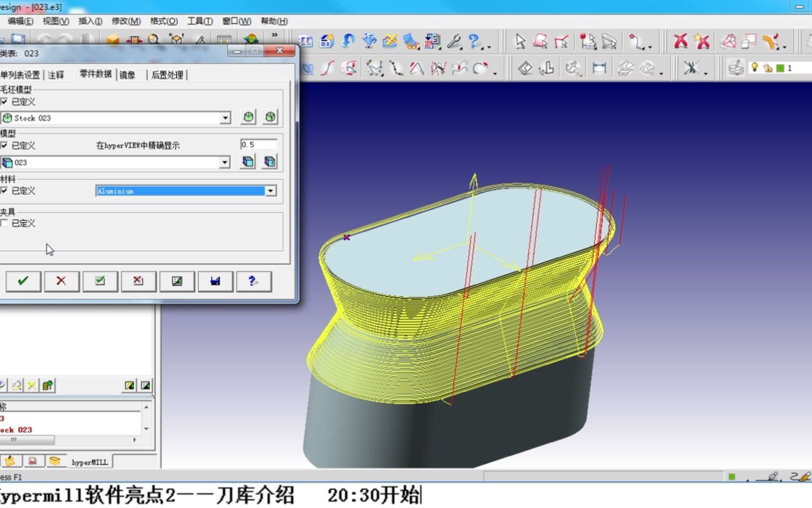Click the red wireframe polyhedron toolbar icon

pyautogui.click(x=728, y=41)
